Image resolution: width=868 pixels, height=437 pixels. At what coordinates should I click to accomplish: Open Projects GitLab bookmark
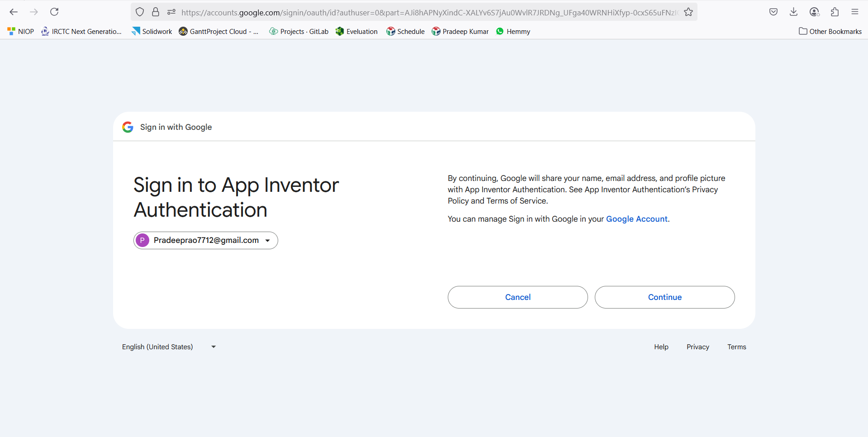click(299, 31)
